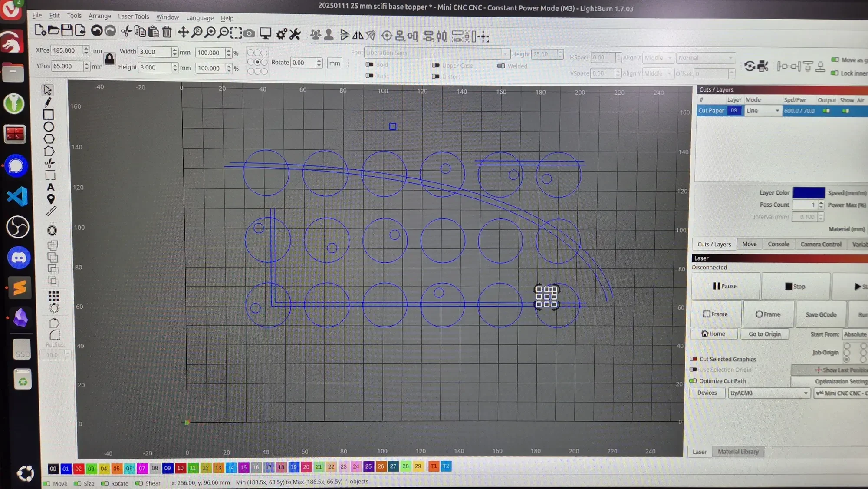Select the Rectangle drawing tool
This screenshot has height=489, width=868.
(48, 115)
